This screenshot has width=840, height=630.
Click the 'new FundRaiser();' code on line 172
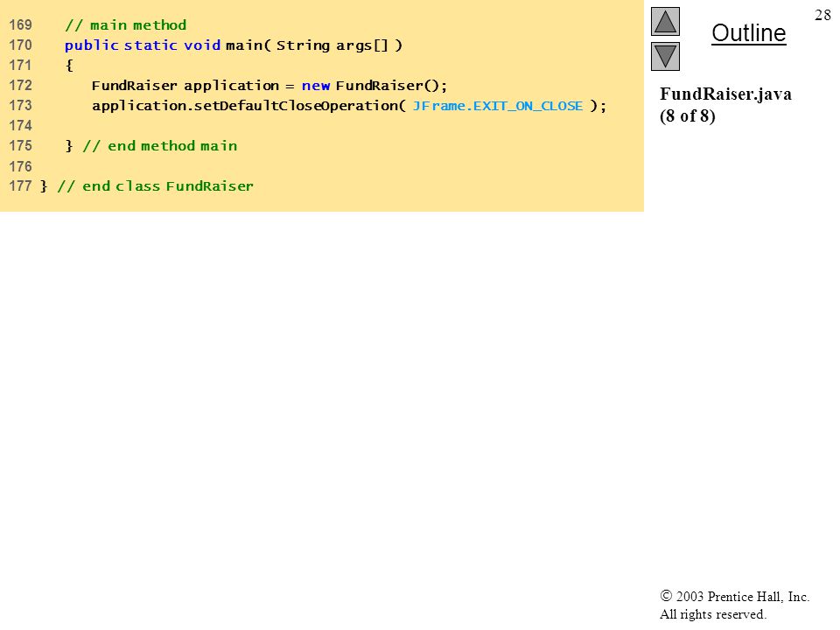374,86
